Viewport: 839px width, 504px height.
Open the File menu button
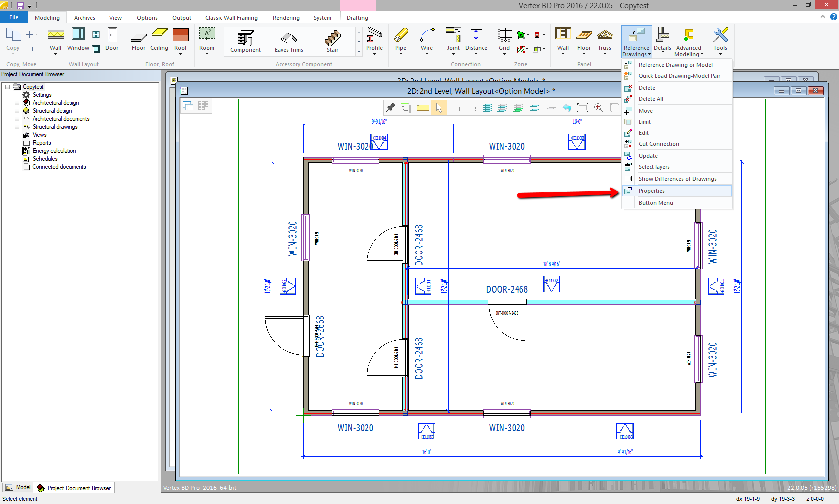[x=14, y=17]
